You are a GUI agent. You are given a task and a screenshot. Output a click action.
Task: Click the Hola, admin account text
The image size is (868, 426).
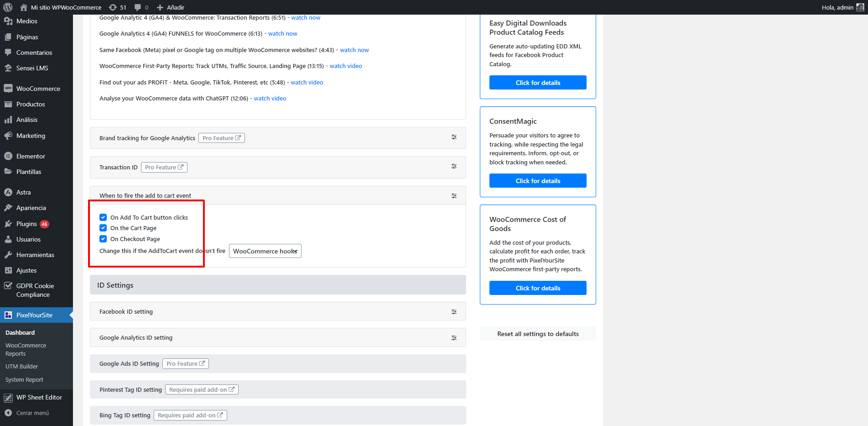837,7
